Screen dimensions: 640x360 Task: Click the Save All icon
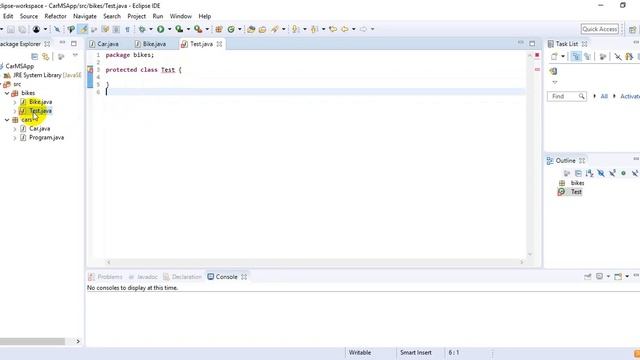pos(22,29)
